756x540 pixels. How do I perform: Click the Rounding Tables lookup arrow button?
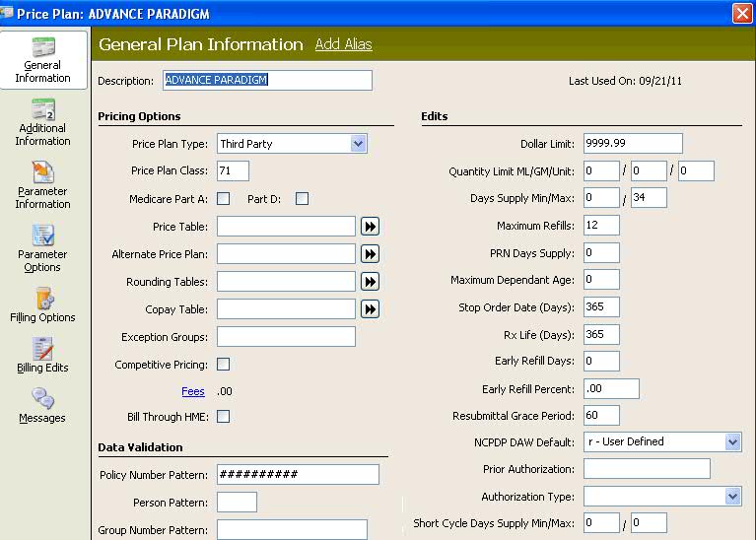(370, 282)
